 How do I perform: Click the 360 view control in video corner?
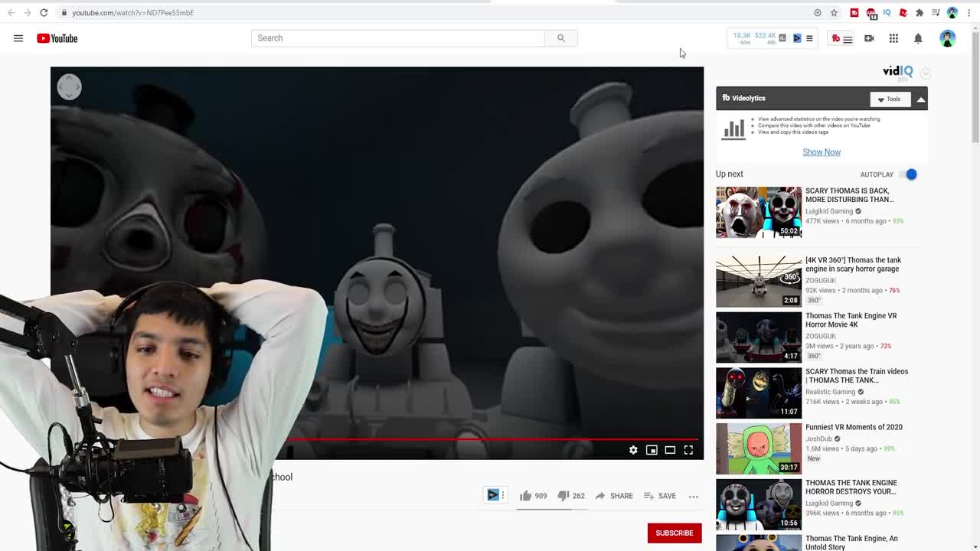(69, 86)
